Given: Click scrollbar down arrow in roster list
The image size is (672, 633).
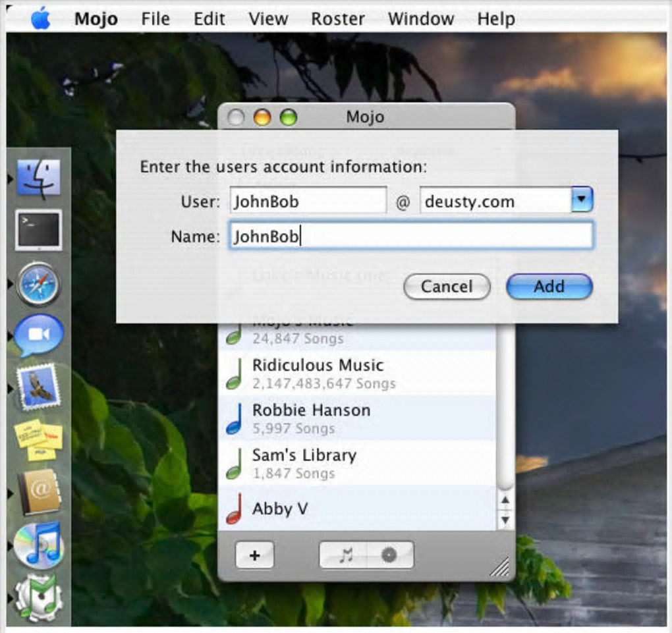Looking at the screenshot, I should 505,520.
